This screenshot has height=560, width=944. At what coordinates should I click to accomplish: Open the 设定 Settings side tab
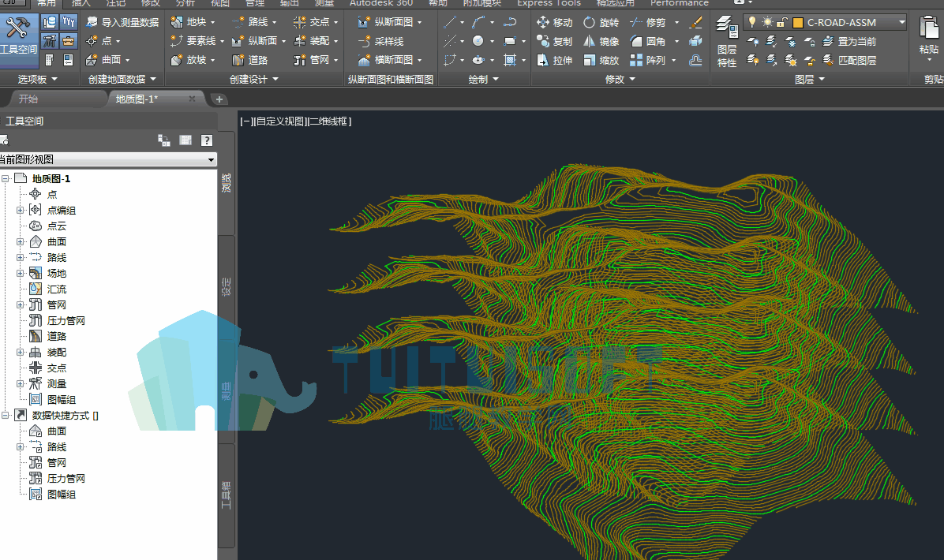[227, 288]
